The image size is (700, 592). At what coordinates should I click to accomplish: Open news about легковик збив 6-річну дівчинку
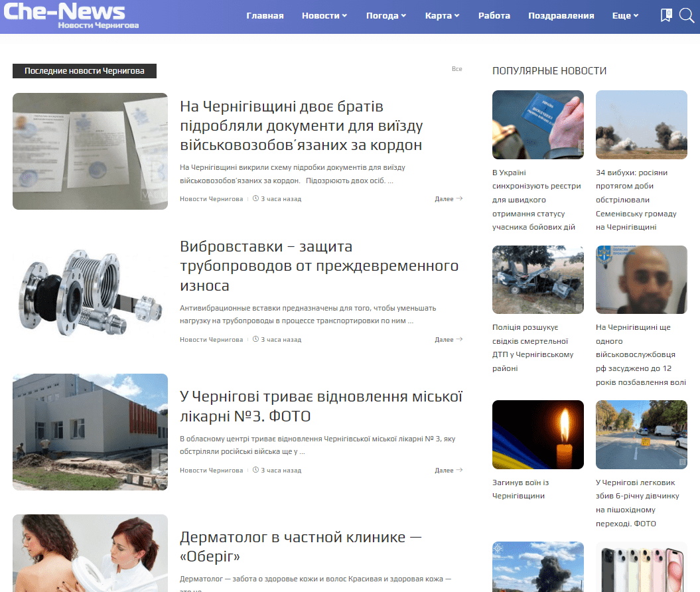pos(638,502)
